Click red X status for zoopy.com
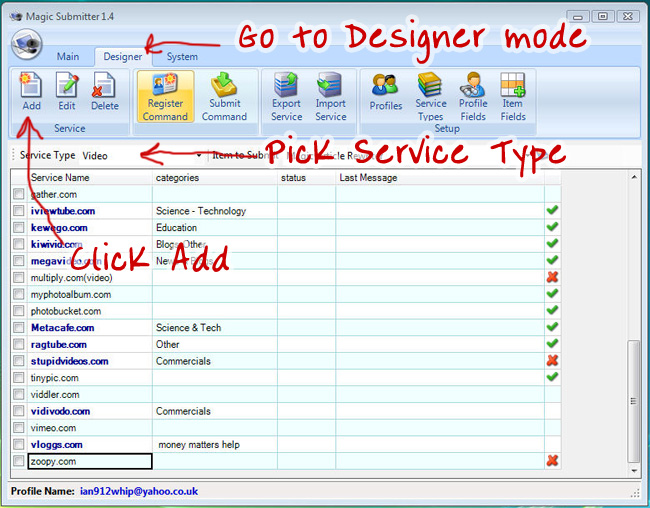This screenshot has width=650, height=508. 552,460
